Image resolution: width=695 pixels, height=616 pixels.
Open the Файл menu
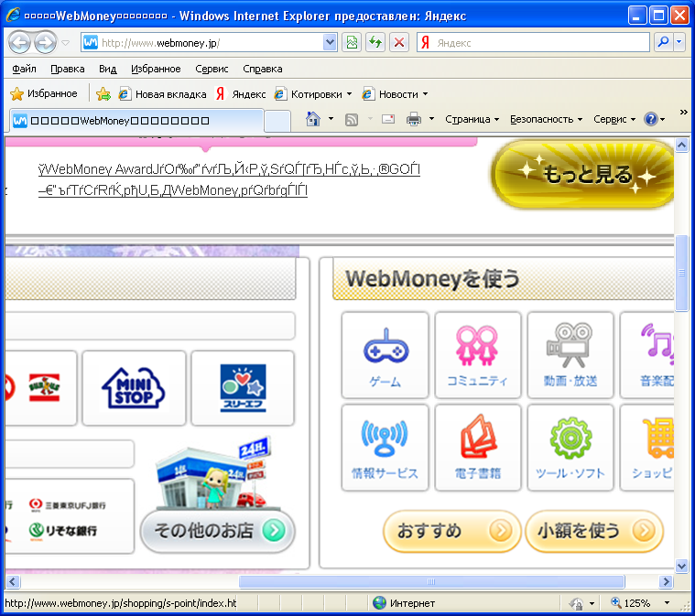click(24, 69)
